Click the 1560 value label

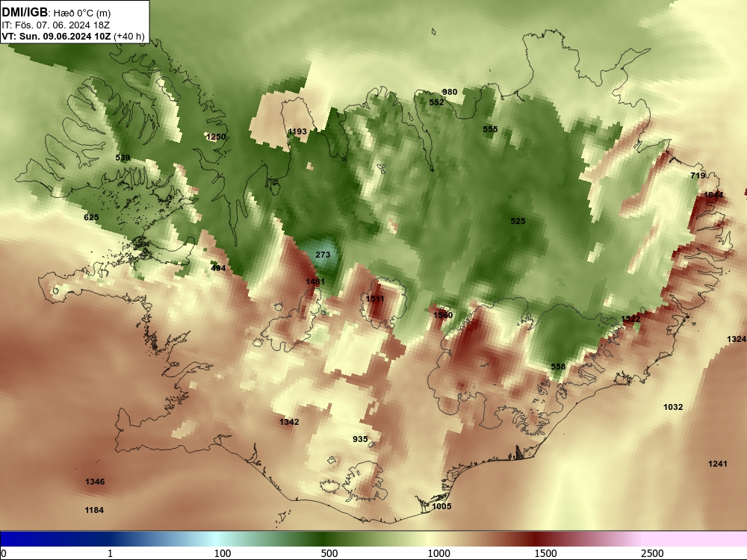[443, 315]
